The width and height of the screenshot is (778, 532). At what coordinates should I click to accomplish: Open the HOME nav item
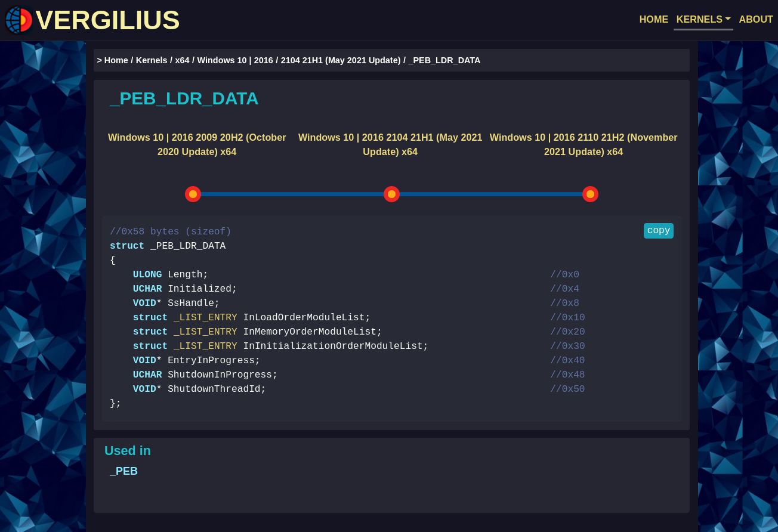click(653, 20)
